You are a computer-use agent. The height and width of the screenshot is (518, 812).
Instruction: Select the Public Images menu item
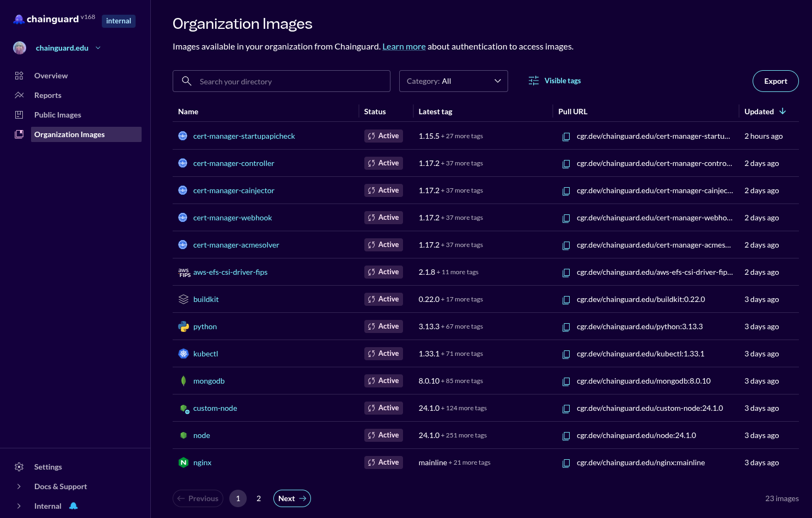pyautogui.click(x=57, y=114)
